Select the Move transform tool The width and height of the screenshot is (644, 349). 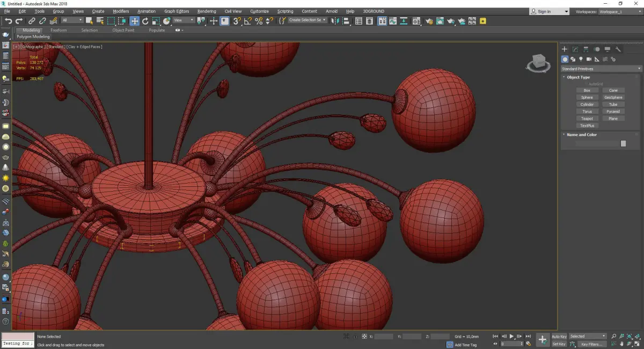click(x=134, y=21)
